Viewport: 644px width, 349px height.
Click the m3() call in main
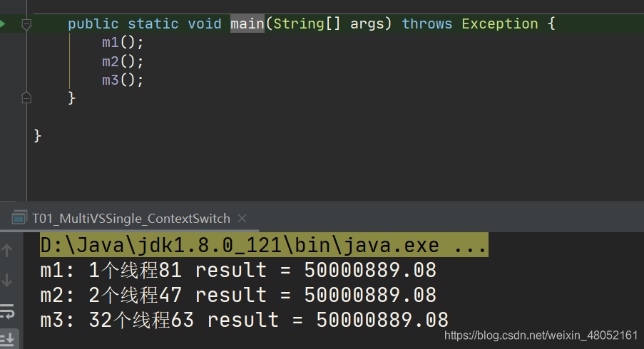coord(123,80)
